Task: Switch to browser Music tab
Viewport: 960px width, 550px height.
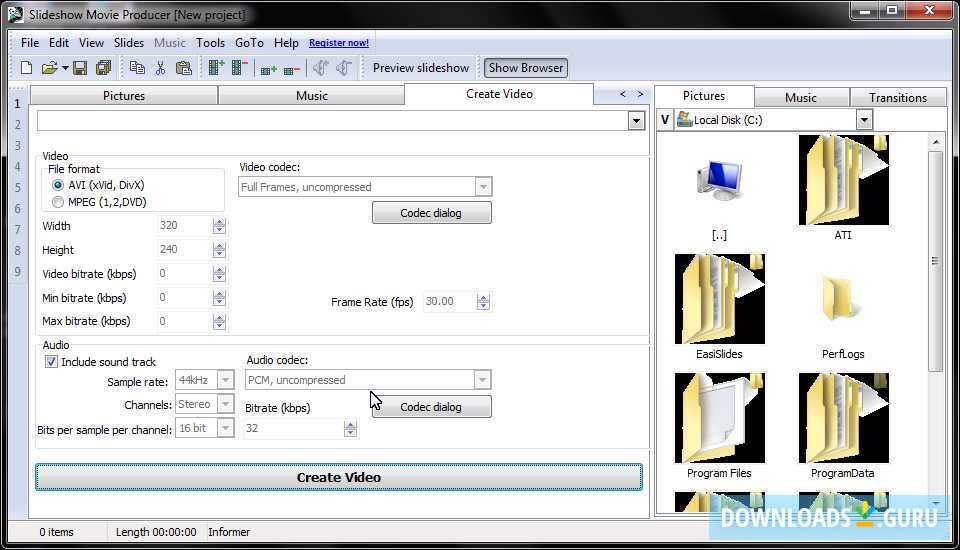Action: tap(801, 97)
